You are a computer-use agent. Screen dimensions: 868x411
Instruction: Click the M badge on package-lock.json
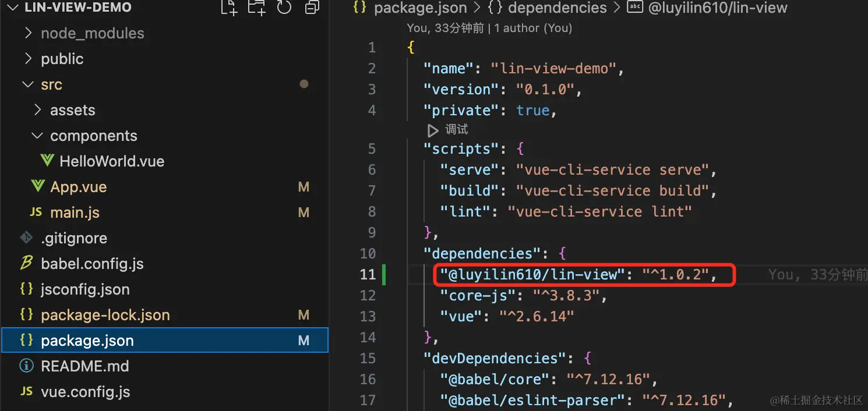pos(304,315)
